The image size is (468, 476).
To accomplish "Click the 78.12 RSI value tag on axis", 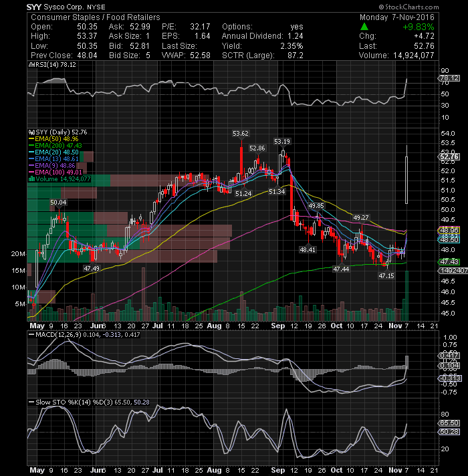I will point(449,78).
